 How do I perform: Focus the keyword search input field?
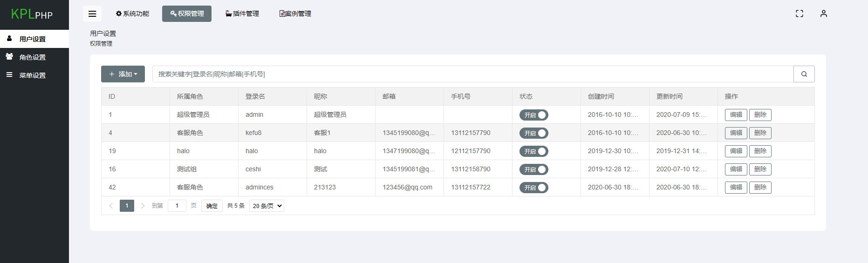(x=473, y=74)
